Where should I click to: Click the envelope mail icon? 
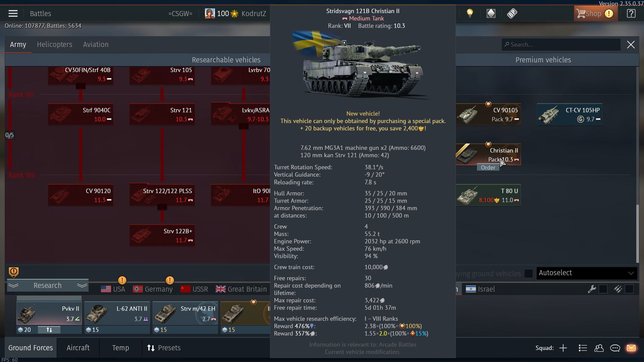631,348
